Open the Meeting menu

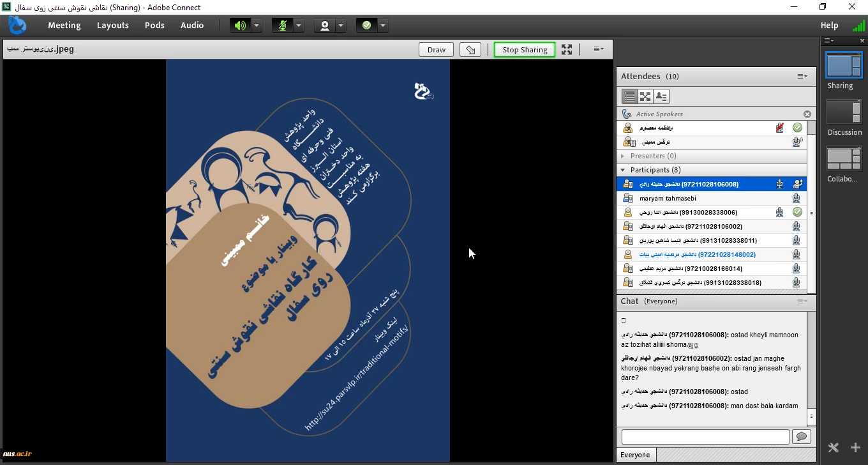(64, 26)
